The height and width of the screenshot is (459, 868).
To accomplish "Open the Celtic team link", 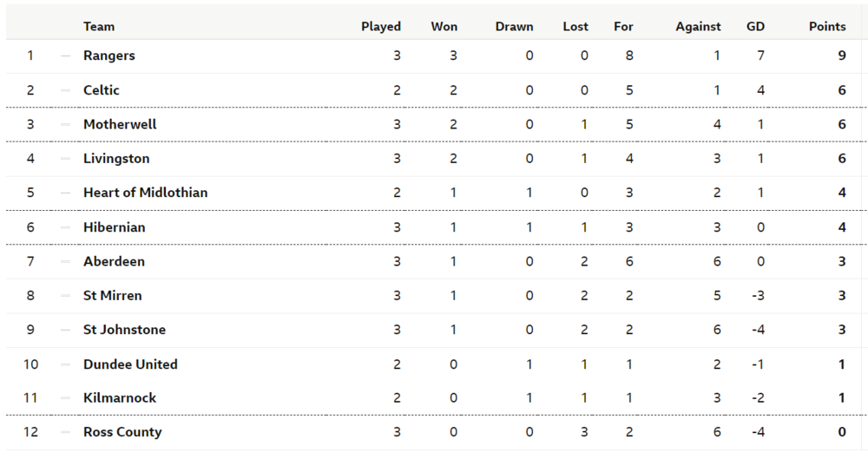I will click(102, 90).
